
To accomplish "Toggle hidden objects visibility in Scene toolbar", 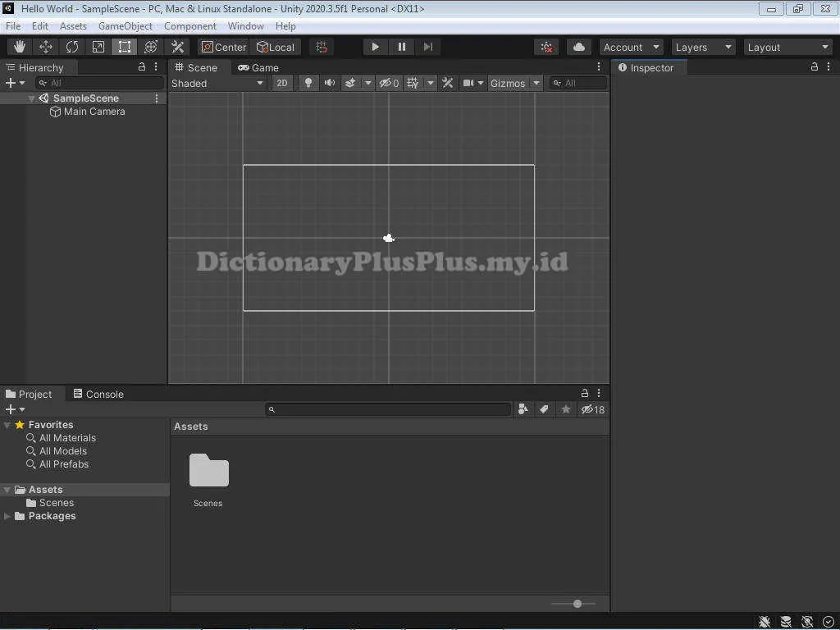I will click(389, 83).
